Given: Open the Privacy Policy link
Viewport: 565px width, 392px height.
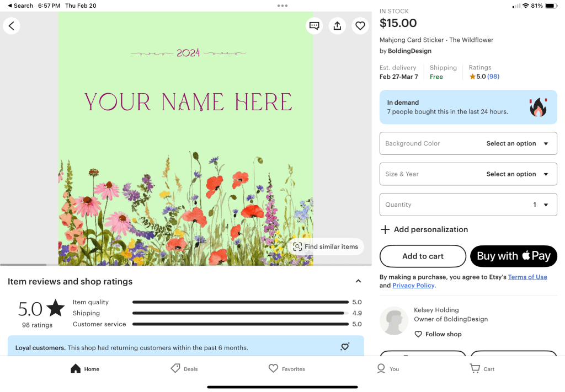Looking at the screenshot, I should [x=413, y=286].
